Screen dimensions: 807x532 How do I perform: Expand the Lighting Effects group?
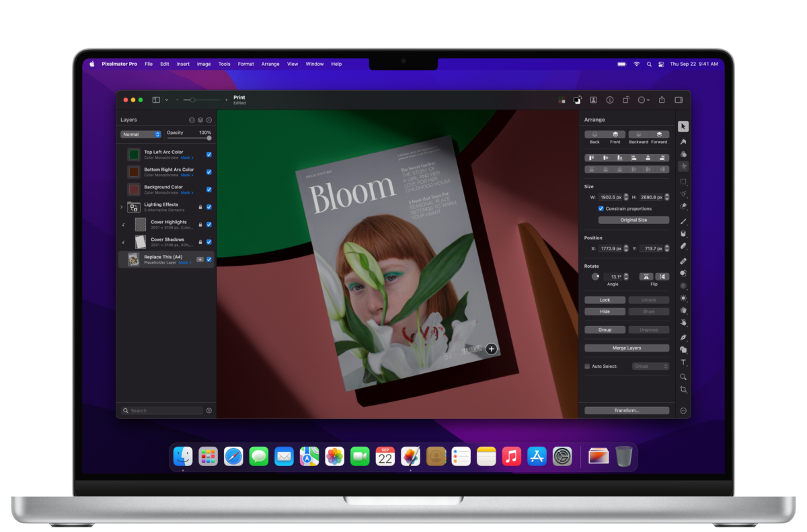pyautogui.click(x=121, y=206)
